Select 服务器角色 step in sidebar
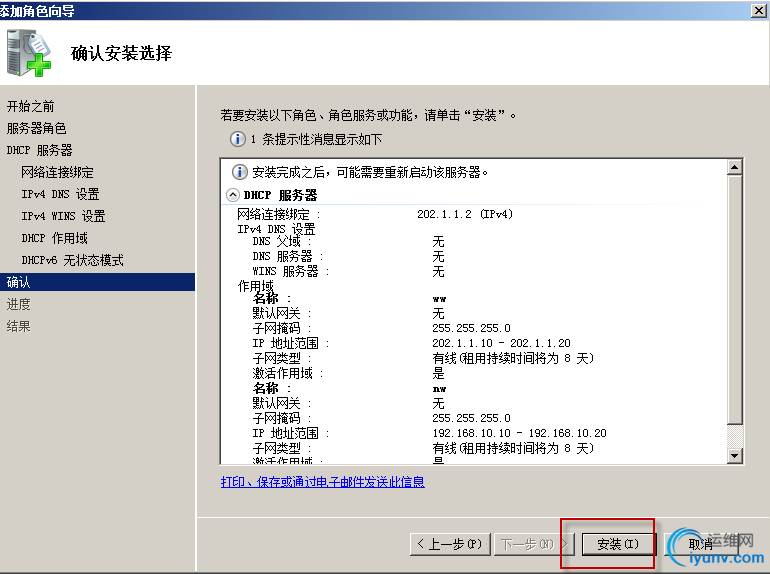Viewport: 770px width, 574px height. (36, 128)
